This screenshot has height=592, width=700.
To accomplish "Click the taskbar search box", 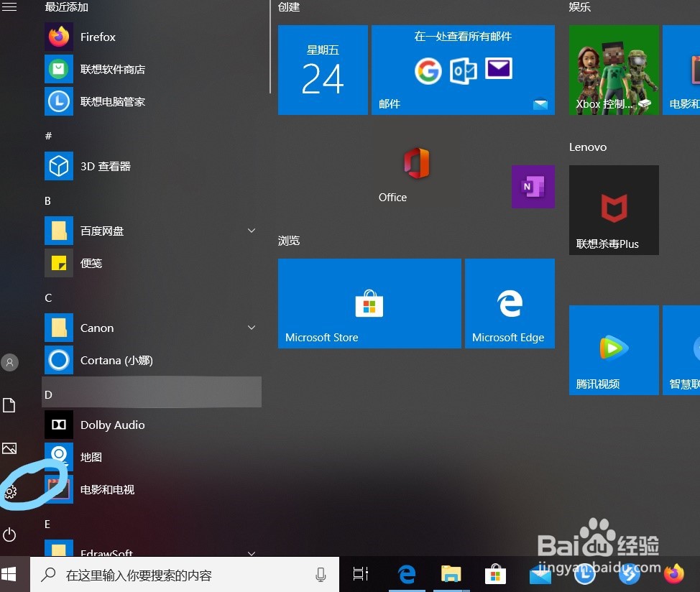I will coord(185,575).
